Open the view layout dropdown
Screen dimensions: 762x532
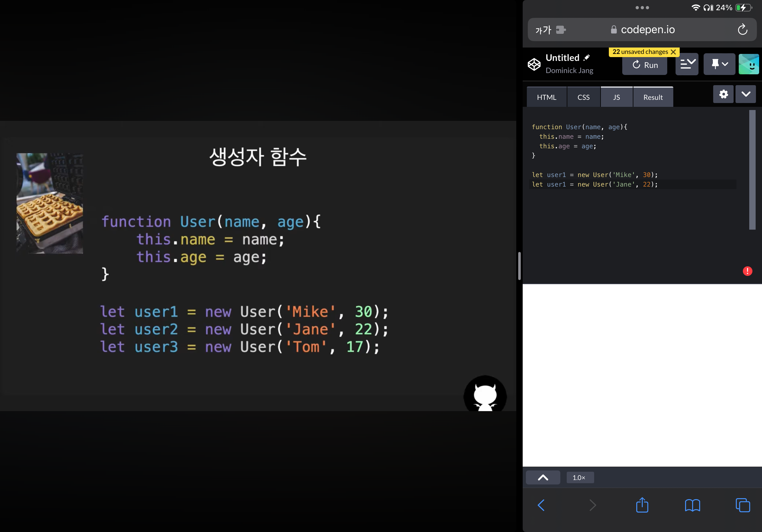coord(687,64)
